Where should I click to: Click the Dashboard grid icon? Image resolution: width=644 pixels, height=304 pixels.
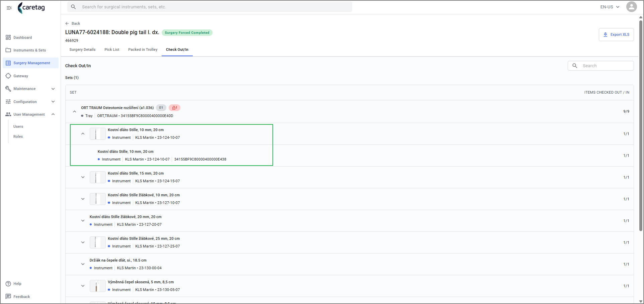[8, 37]
